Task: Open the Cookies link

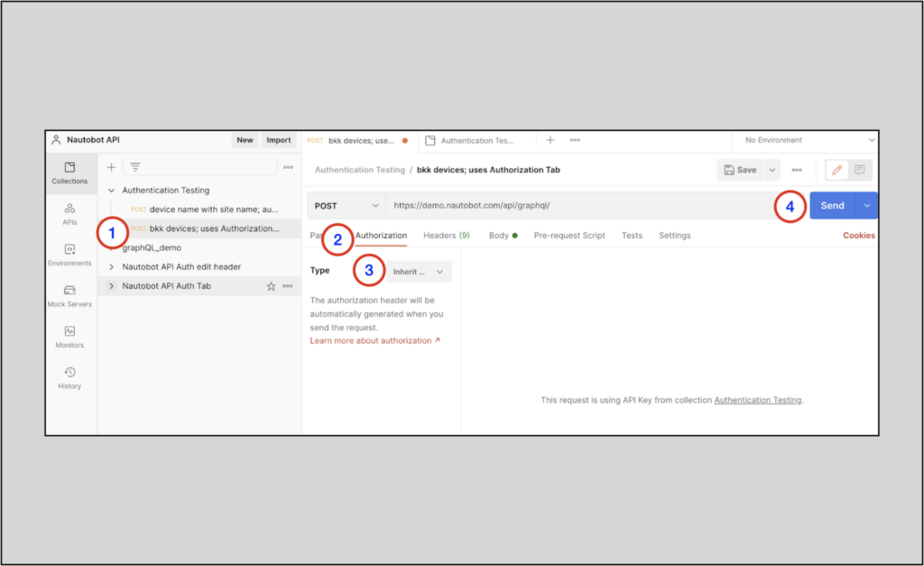Action: [859, 236]
